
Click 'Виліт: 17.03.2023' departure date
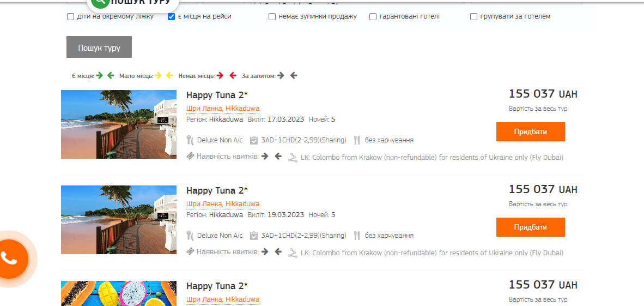tap(276, 119)
